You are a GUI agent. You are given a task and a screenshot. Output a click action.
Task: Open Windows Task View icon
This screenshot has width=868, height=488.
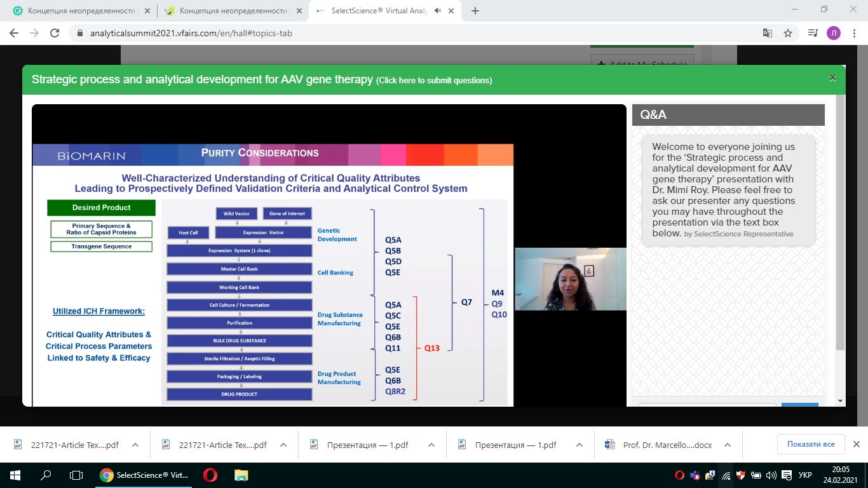[x=76, y=475]
